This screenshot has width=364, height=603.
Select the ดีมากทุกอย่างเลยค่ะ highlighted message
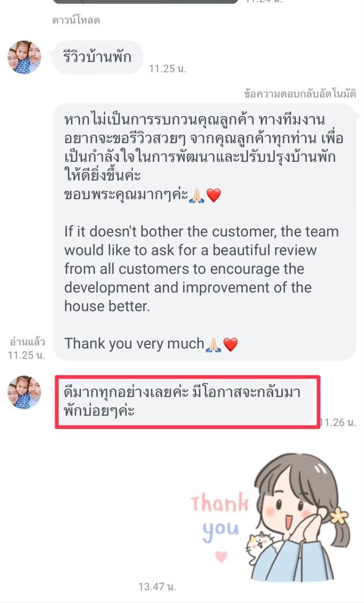[x=188, y=402]
